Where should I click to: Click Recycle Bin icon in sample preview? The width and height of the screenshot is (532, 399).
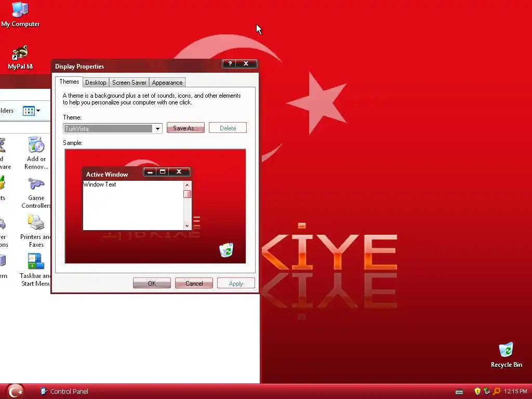tap(227, 250)
